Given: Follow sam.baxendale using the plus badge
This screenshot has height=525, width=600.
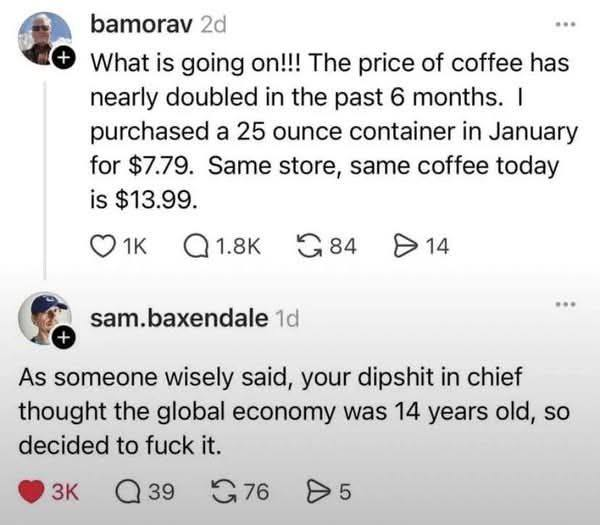Looking at the screenshot, I should point(62,339).
